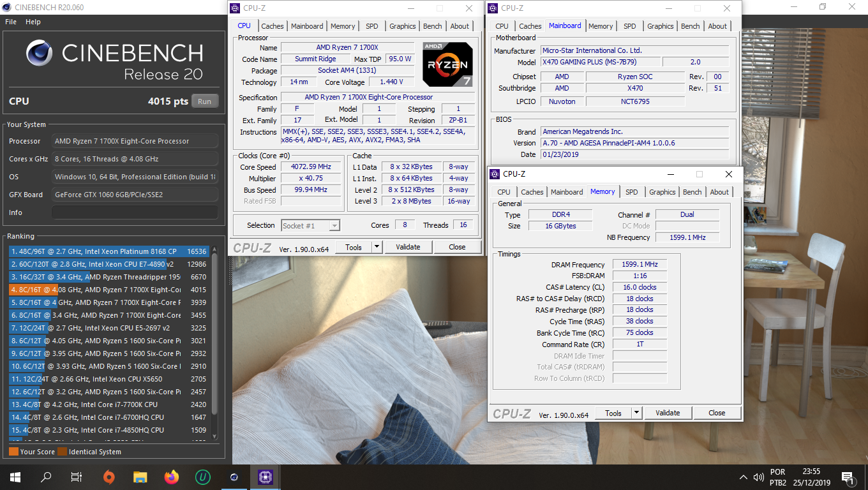Open Caches tab in Memory window
This screenshot has width=868, height=490.
click(532, 192)
